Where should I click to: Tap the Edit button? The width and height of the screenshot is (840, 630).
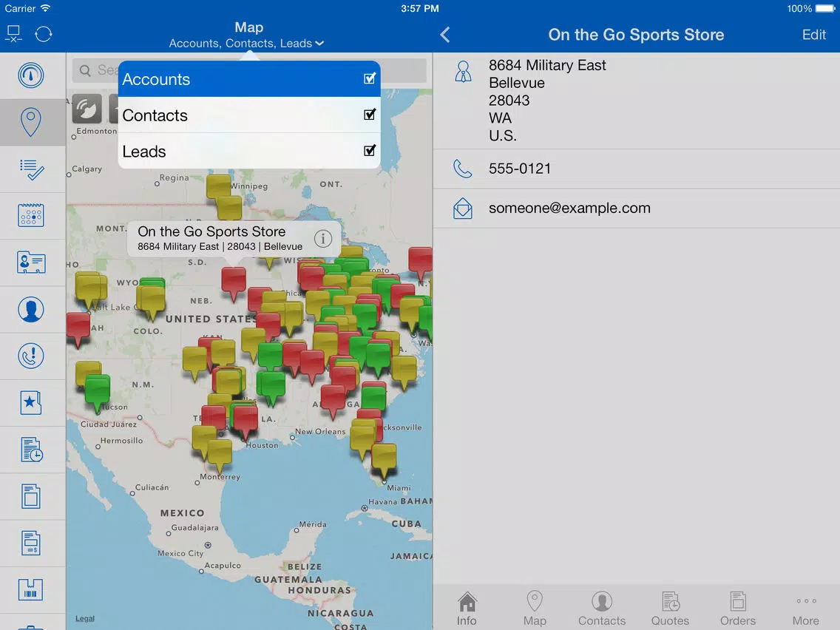point(813,35)
